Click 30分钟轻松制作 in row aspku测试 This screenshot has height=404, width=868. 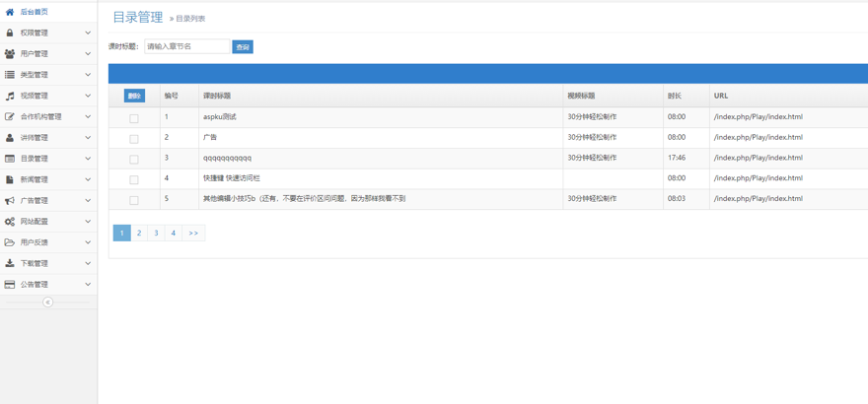coord(592,116)
